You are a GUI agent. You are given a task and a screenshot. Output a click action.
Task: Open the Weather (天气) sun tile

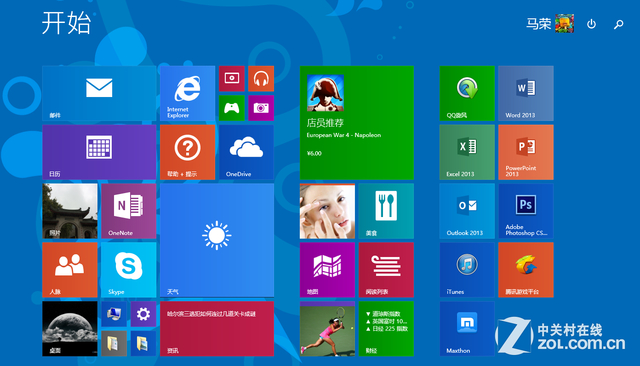217,240
